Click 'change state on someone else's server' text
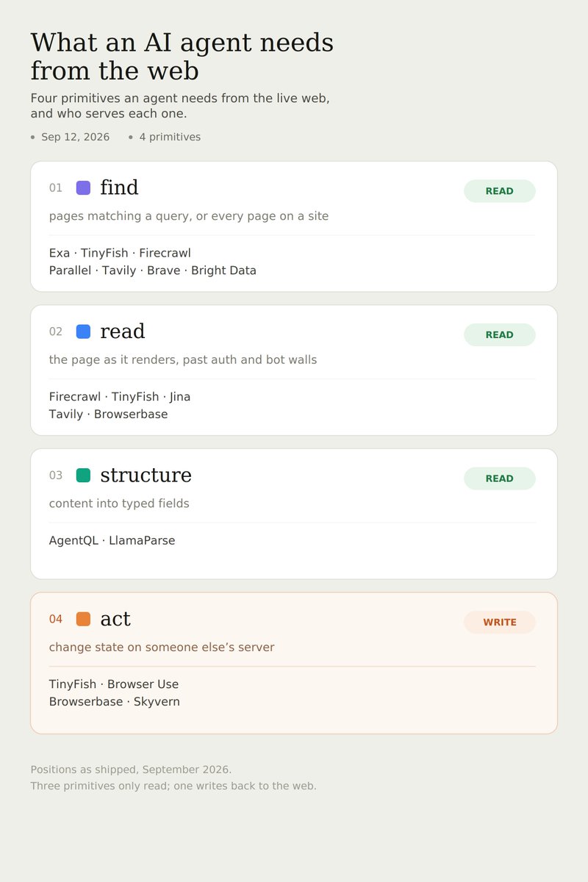 [162, 648]
